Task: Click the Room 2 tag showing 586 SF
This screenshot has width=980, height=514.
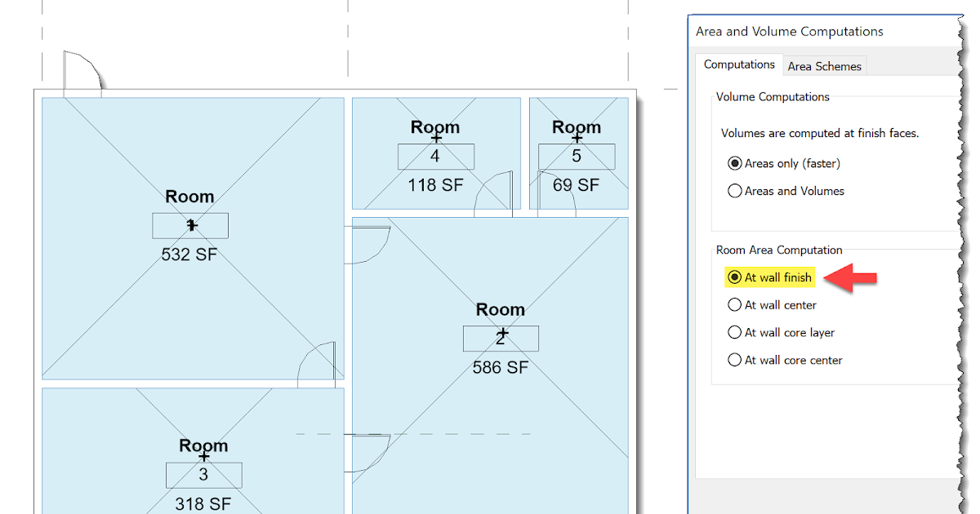Action: coord(501,338)
